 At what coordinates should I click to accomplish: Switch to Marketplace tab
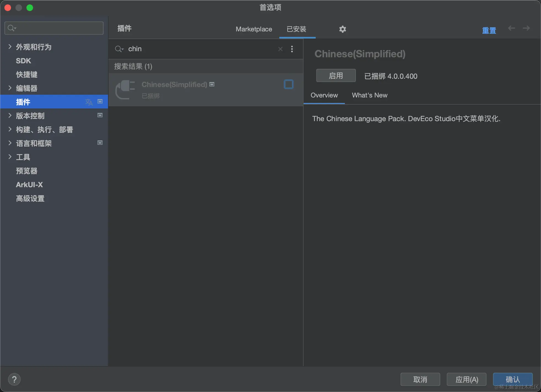[254, 29]
